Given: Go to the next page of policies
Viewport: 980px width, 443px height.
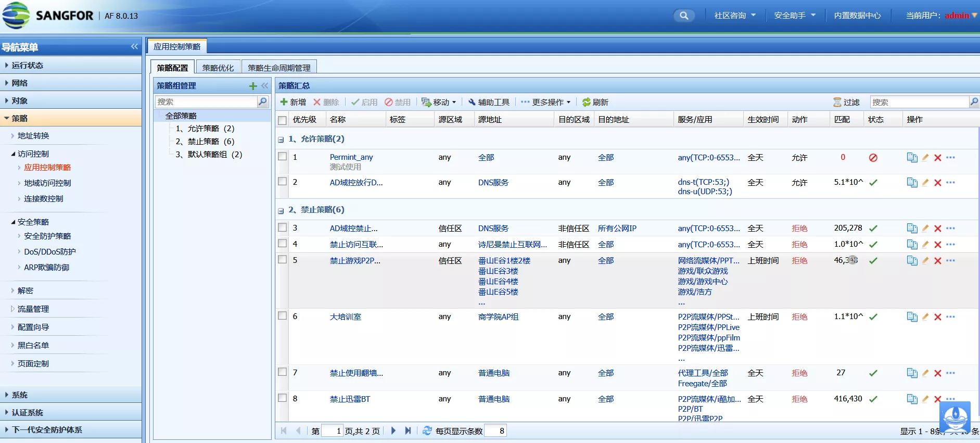Looking at the screenshot, I should click(x=393, y=431).
